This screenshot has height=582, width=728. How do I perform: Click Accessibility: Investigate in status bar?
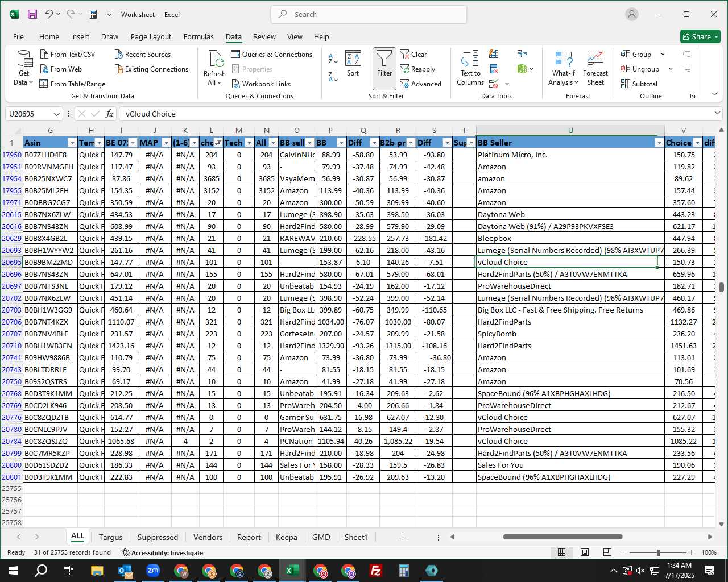[x=162, y=552]
